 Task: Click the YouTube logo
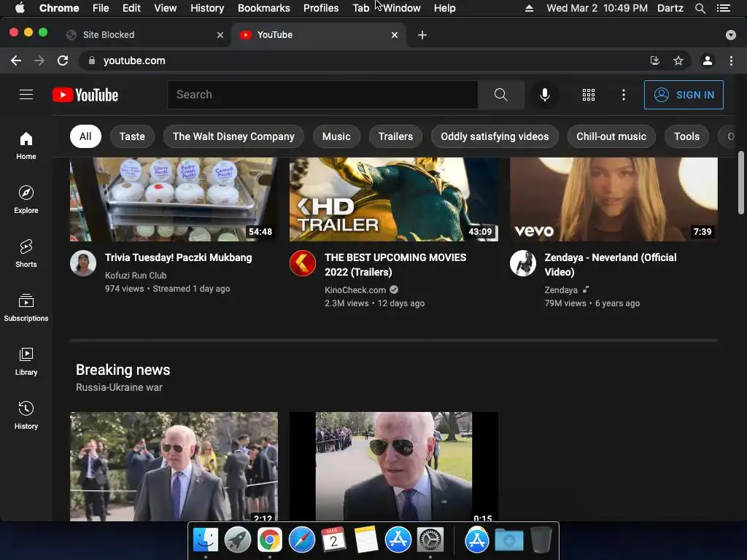(85, 95)
